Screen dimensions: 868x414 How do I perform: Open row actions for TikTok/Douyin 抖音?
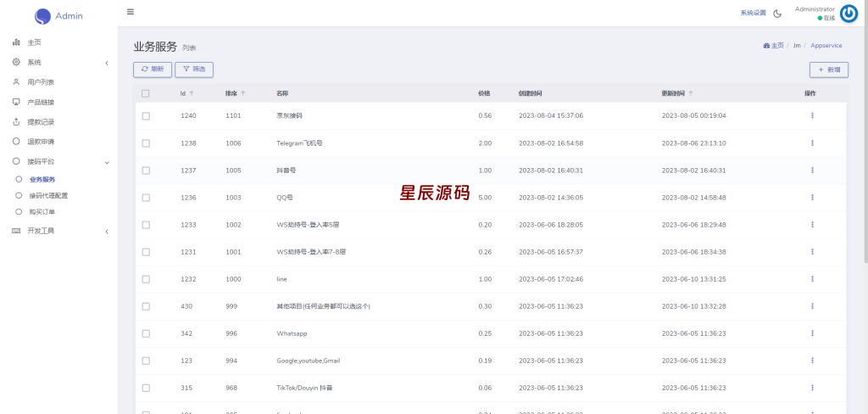click(812, 387)
